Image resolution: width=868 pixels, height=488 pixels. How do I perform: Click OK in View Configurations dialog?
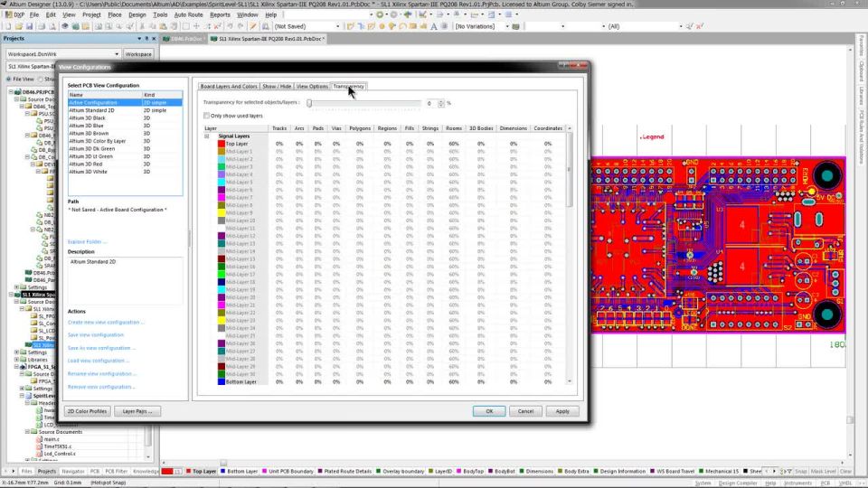click(x=489, y=411)
